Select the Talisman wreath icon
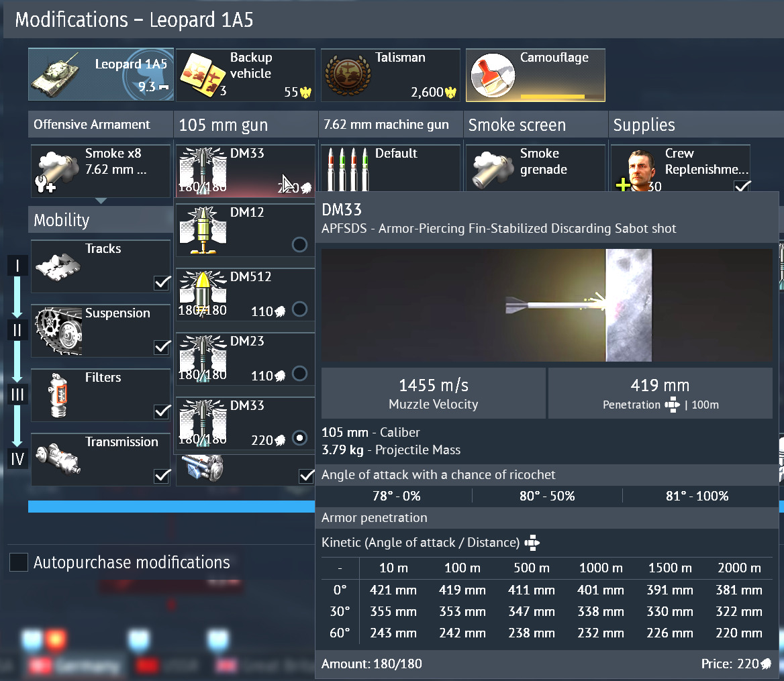 tap(347, 74)
